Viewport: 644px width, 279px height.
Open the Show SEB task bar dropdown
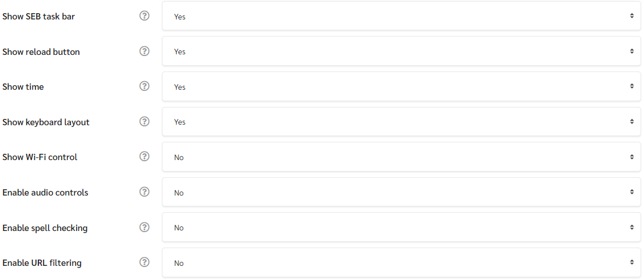(401, 16)
